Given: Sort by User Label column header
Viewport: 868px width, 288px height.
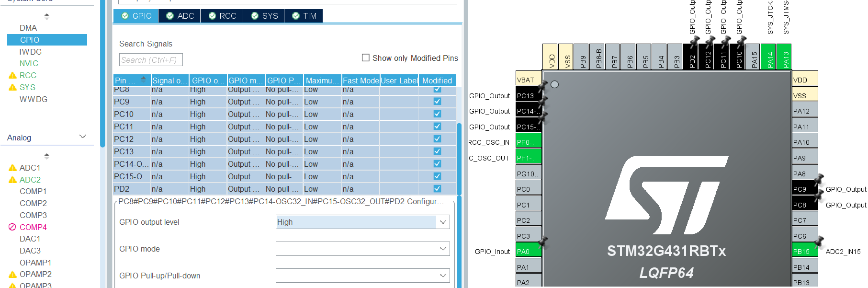Looking at the screenshot, I should click(x=399, y=81).
